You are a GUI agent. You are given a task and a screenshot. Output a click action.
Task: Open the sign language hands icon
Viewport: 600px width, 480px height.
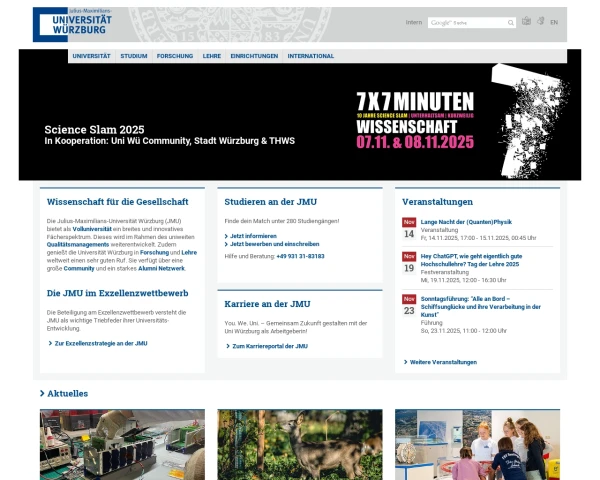tap(540, 21)
